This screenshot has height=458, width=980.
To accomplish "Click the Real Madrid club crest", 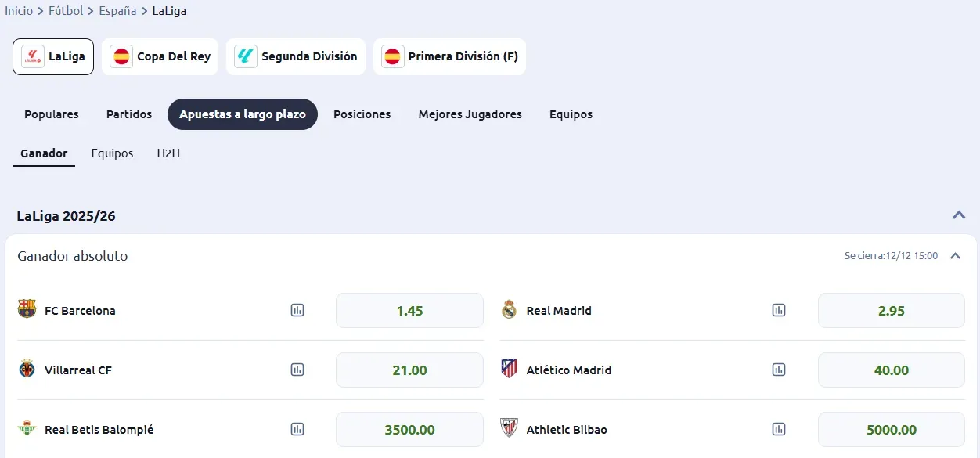I will coord(510,310).
